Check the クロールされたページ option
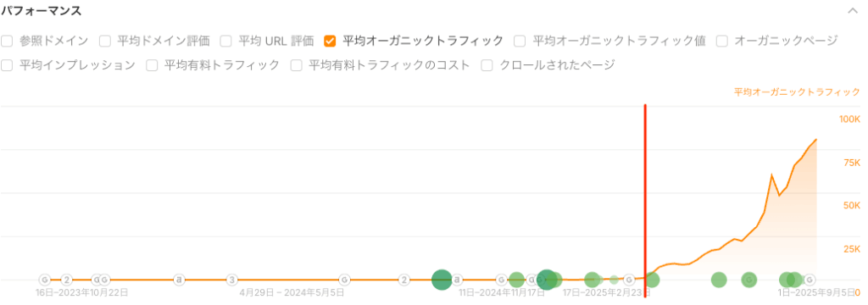The width and height of the screenshot is (868, 305). click(x=487, y=65)
